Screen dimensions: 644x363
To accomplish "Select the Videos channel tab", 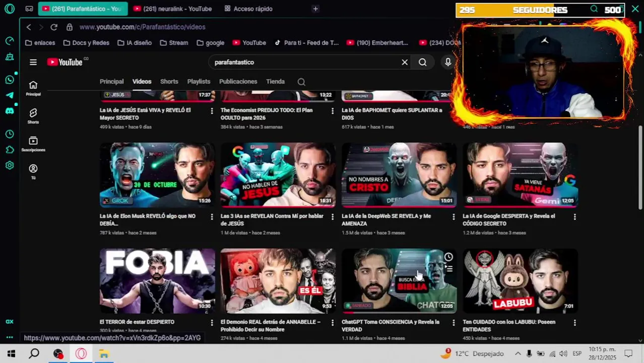I will (142, 82).
